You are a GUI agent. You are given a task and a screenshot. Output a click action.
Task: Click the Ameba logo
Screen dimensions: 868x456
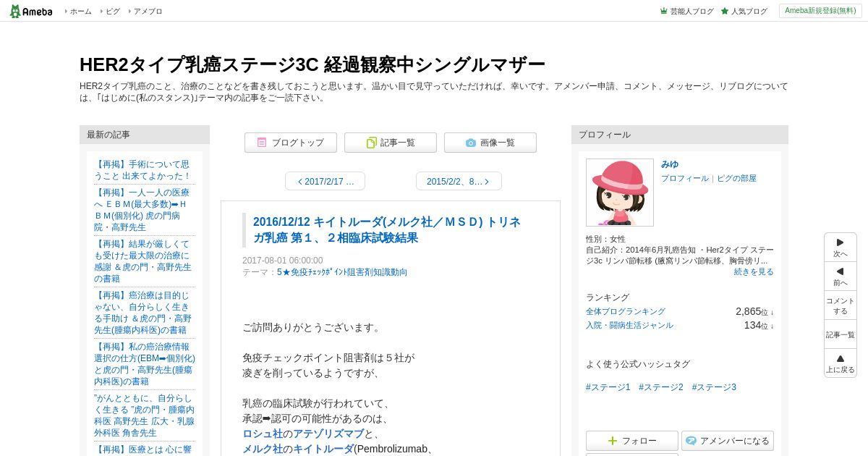point(31,11)
